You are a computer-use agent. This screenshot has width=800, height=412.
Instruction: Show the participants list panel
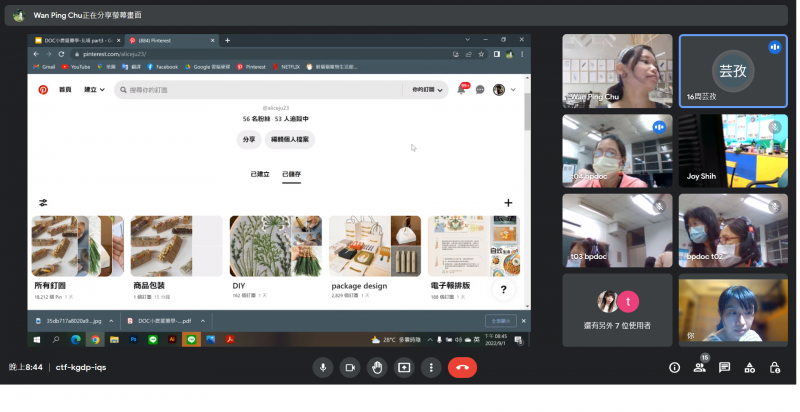(x=699, y=367)
